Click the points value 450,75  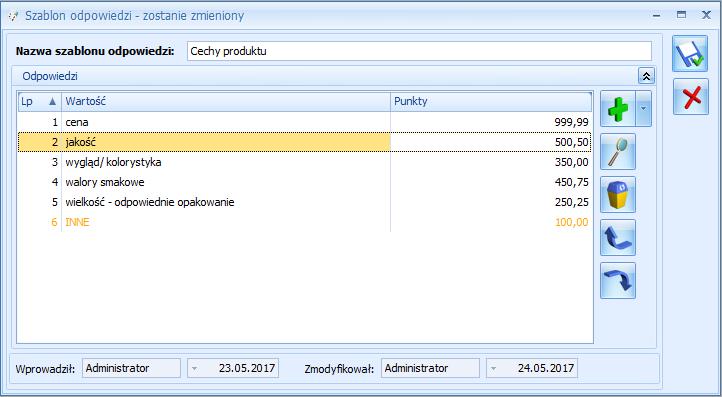[571, 182]
